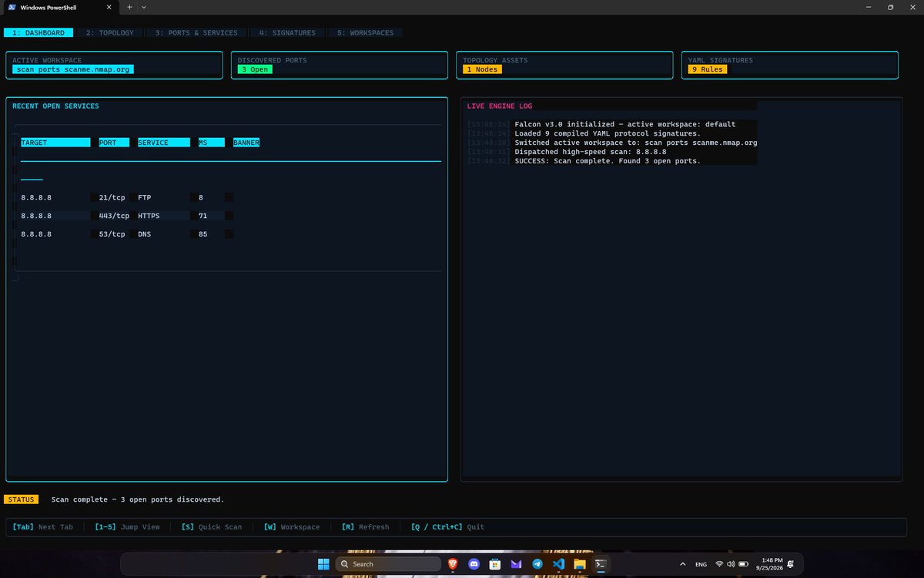Show hidden tray icons with the chevron
Screen dimensions: 924x578
(x=682, y=564)
